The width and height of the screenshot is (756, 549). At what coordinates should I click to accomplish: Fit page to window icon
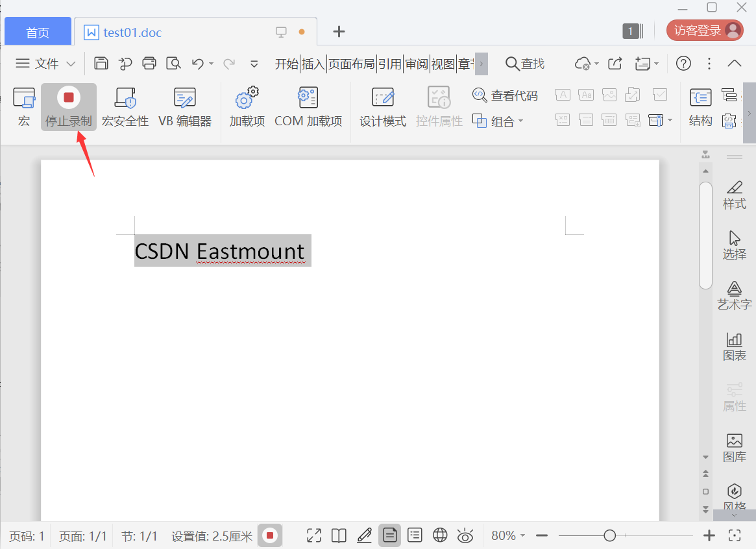click(x=735, y=535)
